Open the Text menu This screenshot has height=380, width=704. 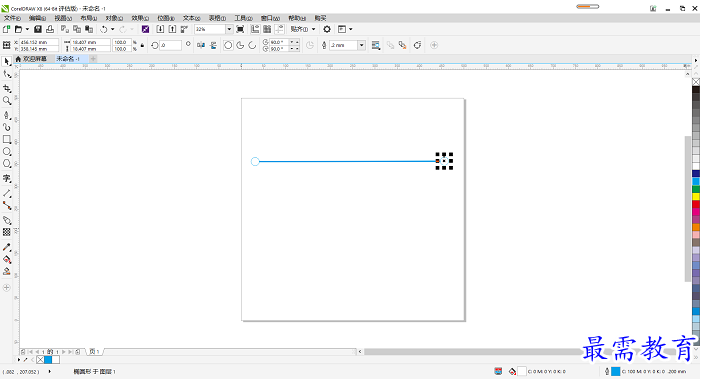pyautogui.click(x=192, y=18)
